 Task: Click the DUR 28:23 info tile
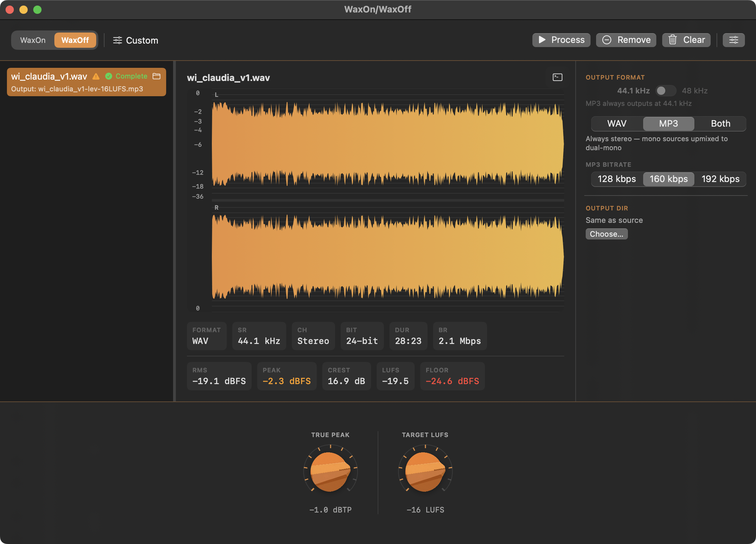(408, 336)
